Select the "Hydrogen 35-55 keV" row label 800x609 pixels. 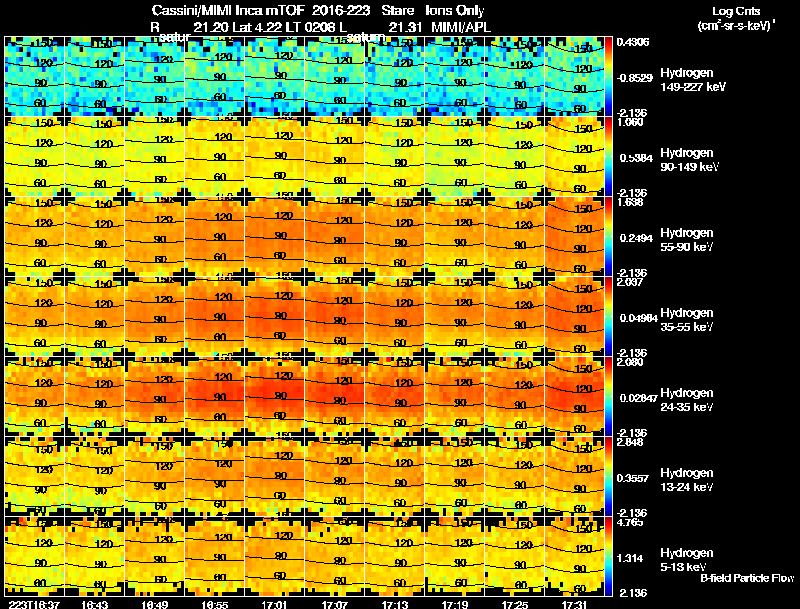click(687, 320)
